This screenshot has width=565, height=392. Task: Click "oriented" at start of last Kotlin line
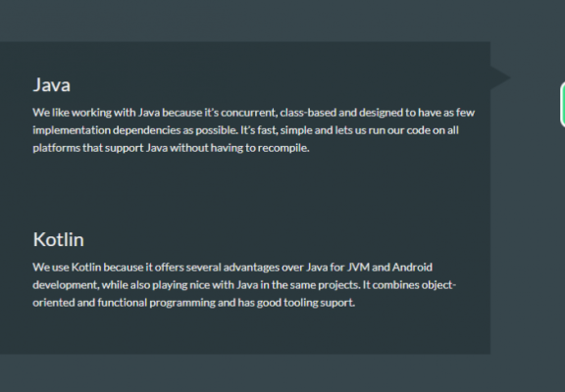pyautogui.click(x=54, y=303)
